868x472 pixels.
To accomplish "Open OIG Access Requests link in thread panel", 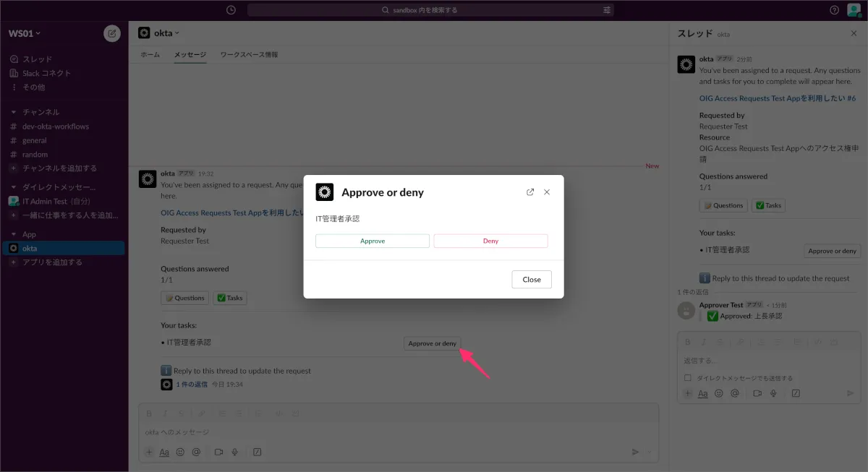I will point(778,98).
